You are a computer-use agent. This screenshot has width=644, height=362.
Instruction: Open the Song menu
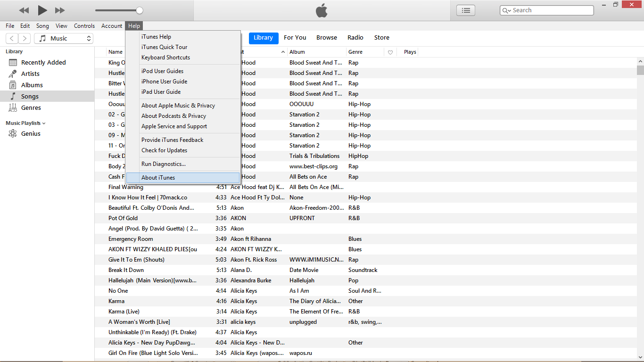point(42,26)
